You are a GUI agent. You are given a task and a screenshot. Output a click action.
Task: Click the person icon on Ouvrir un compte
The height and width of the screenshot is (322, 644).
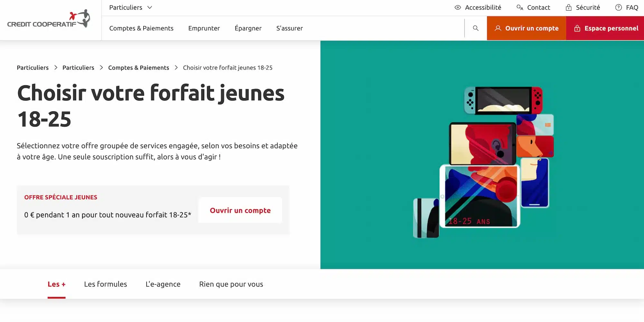point(498,28)
